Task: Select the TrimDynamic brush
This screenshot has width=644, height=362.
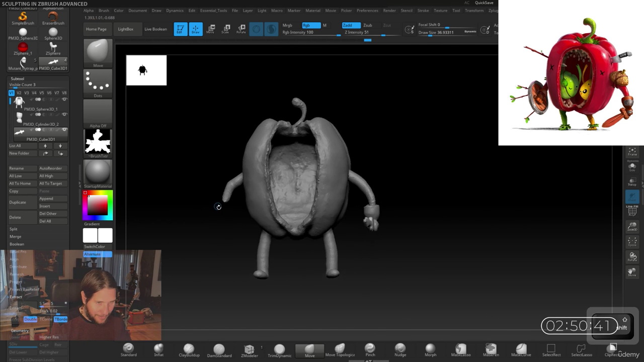Action: 279,350
